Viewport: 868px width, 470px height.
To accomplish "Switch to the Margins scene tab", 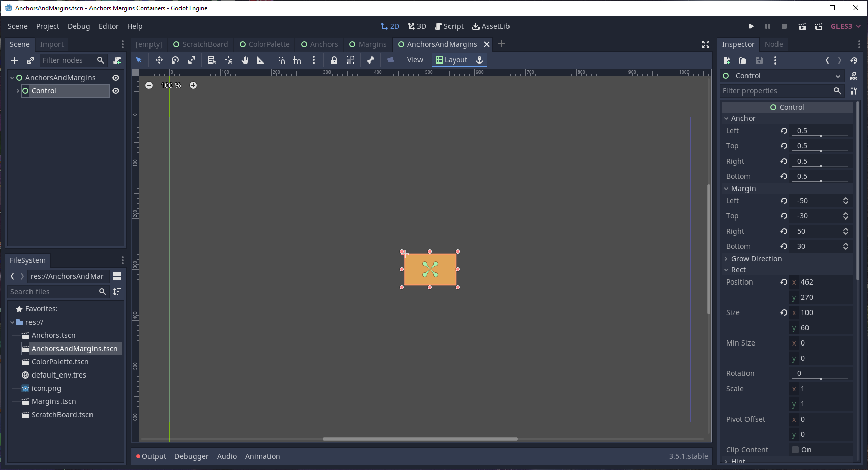I will tap(368, 44).
